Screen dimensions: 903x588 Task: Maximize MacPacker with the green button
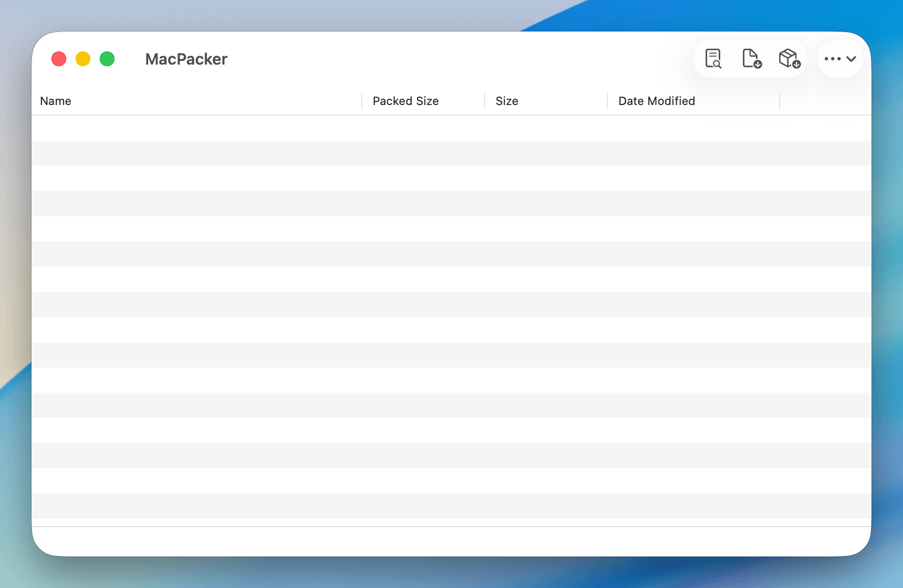[107, 59]
